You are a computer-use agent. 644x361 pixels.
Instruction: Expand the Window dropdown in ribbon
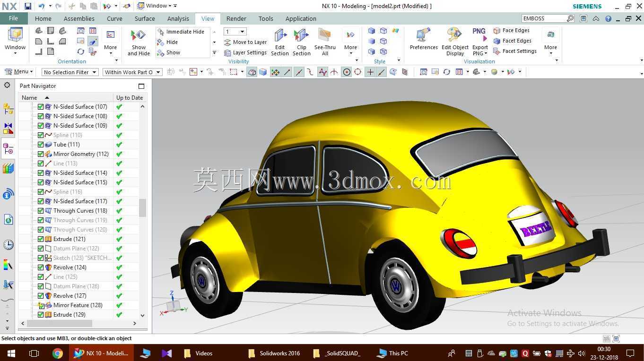[15, 42]
